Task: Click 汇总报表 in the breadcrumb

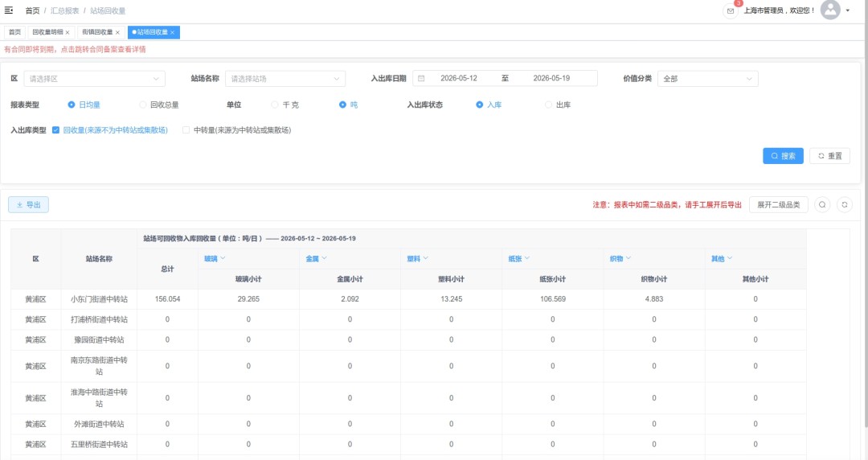Action: [x=65, y=10]
